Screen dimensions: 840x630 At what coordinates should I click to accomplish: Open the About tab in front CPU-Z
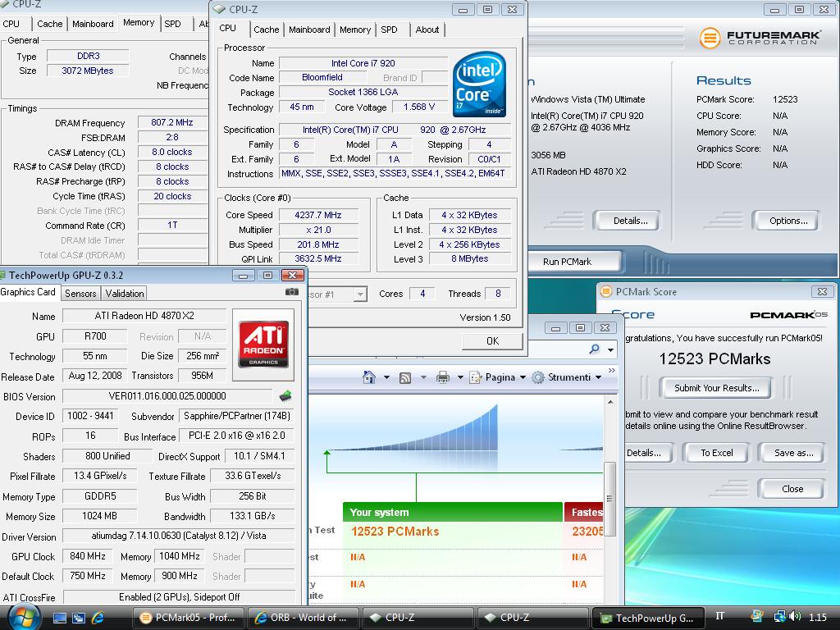427,30
